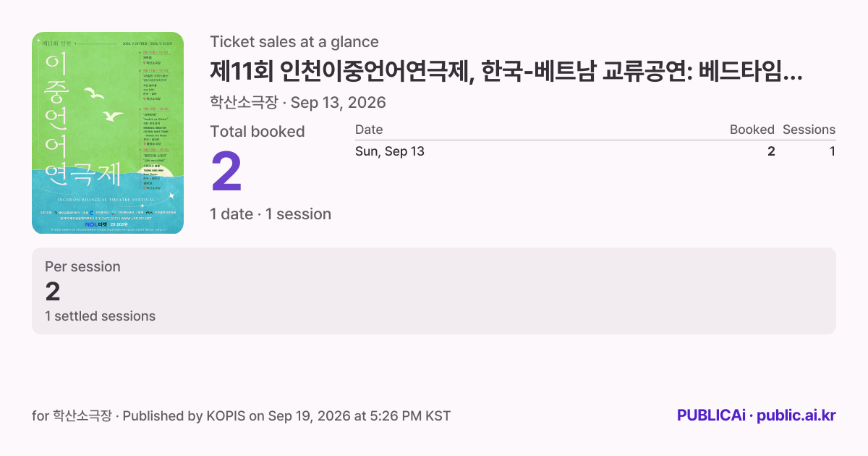The image size is (868, 456).
Task: Click the Sessions column header
Action: point(809,130)
